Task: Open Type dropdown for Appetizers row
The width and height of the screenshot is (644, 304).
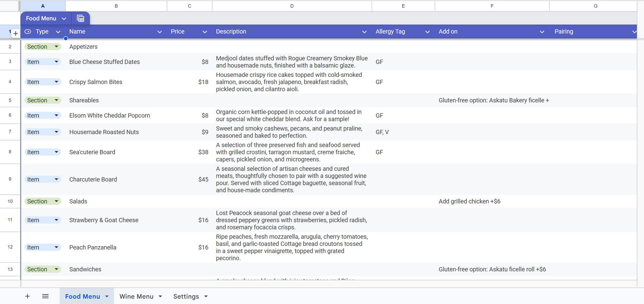Action: (x=57, y=47)
